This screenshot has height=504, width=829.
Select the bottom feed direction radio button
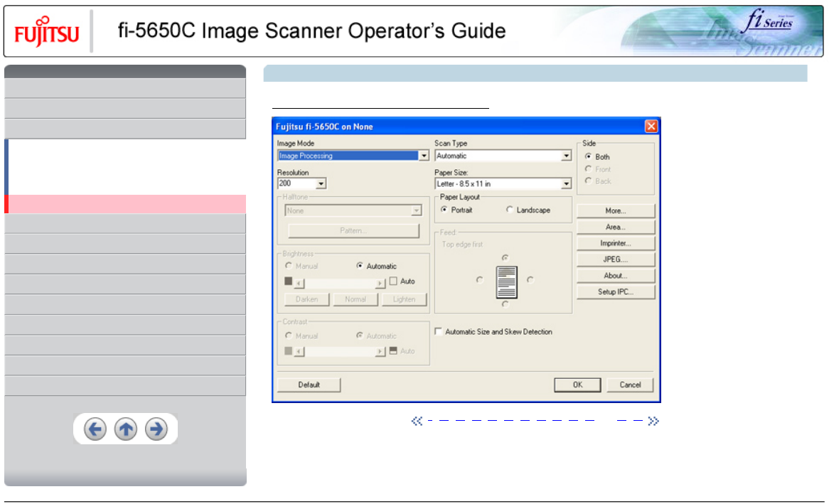506,304
